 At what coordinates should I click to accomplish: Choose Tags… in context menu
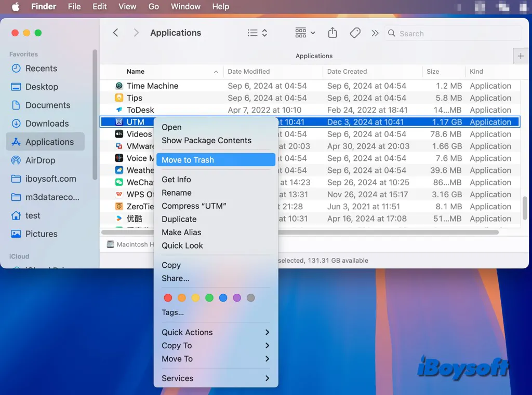coord(216,312)
